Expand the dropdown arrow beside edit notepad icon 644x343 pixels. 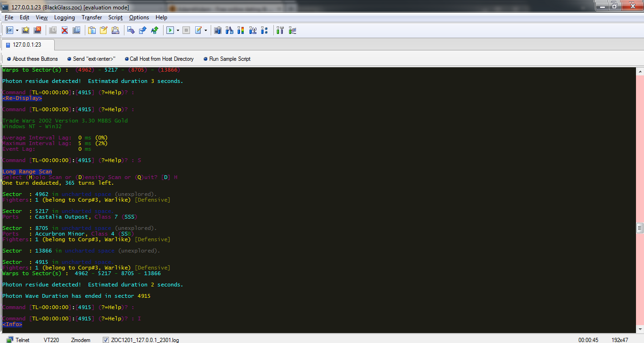click(x=206, y=30)
